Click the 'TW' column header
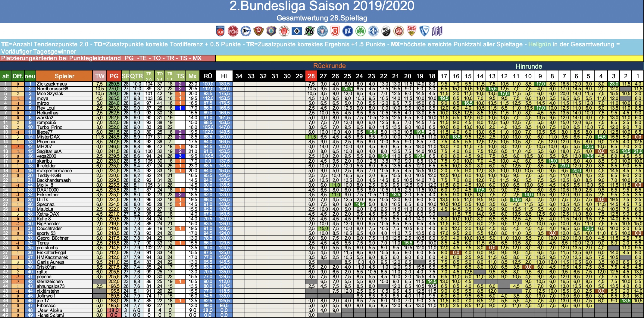Screen dimensions: 644x318 [100, 76]
